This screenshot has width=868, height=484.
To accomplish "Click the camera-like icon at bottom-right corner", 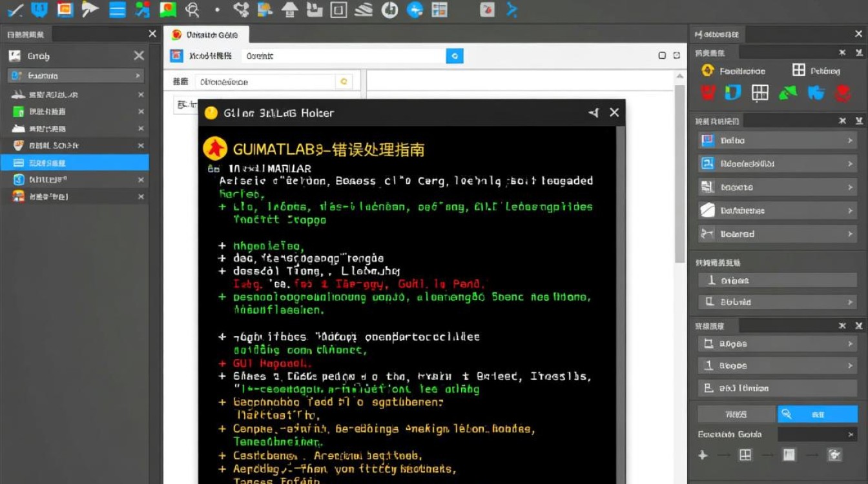I will click(x=834, y=455).
